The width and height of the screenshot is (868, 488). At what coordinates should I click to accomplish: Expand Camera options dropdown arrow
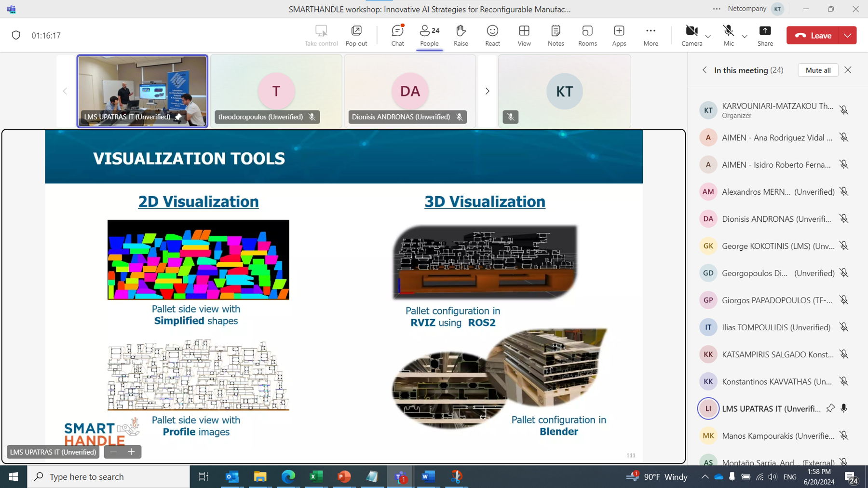[x=708, y=36]
